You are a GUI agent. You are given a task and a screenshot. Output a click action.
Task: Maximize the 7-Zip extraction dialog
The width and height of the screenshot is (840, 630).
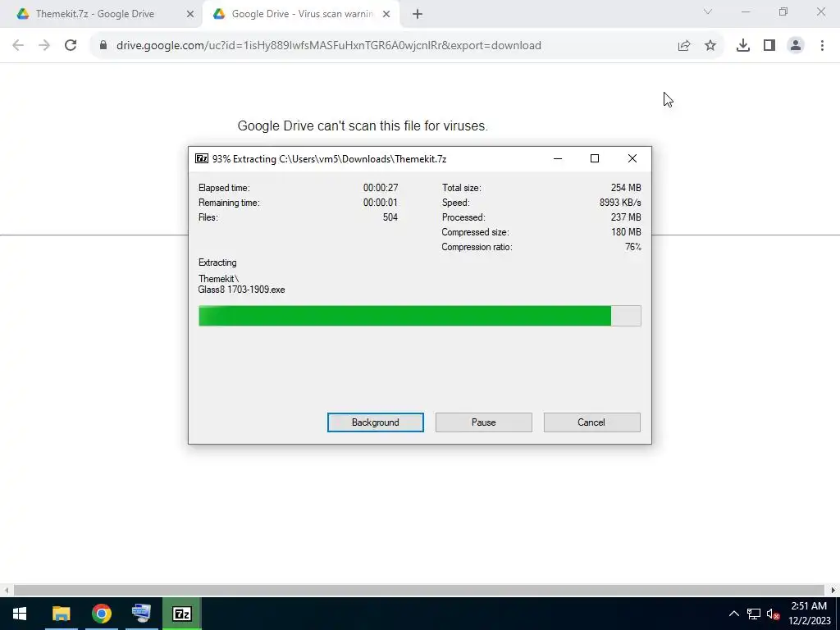tap(595, 158)
